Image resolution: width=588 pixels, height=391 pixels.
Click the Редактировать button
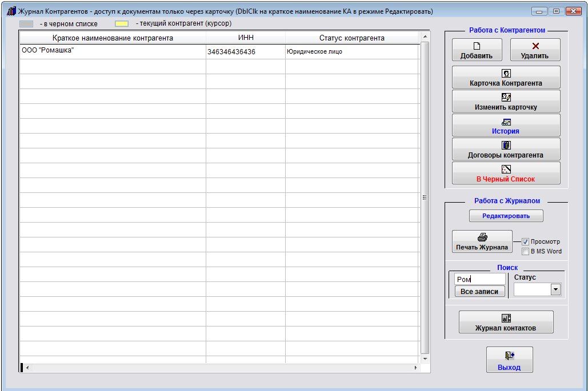[x=506, y=216]
